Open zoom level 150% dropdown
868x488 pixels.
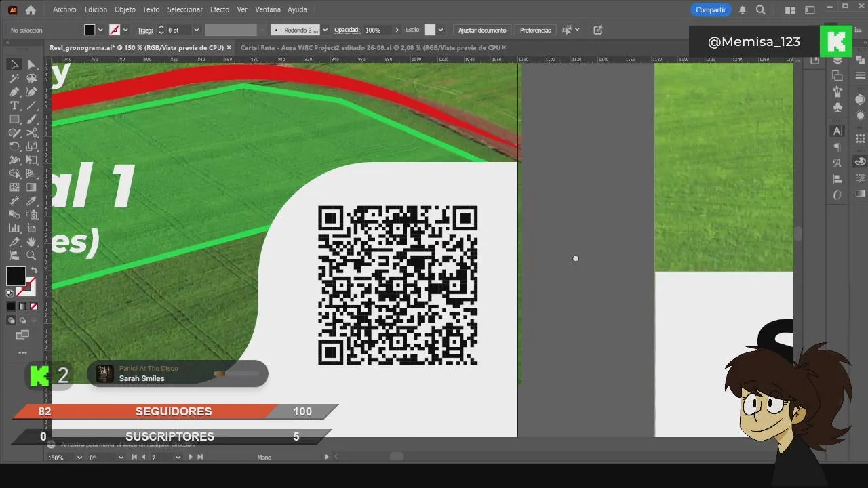[x=79, y=457]
